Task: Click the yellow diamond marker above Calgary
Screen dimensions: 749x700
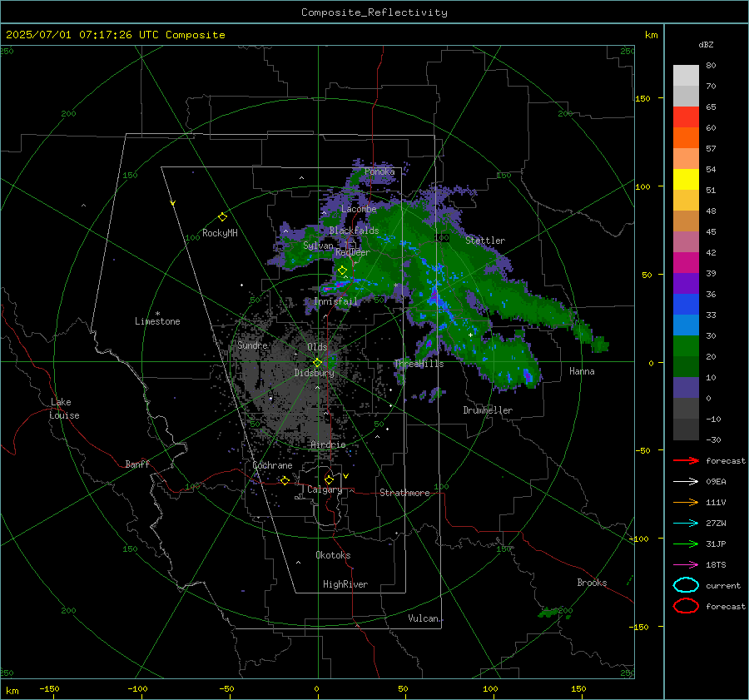Action: pyautogui.click(x=329, y=479)
